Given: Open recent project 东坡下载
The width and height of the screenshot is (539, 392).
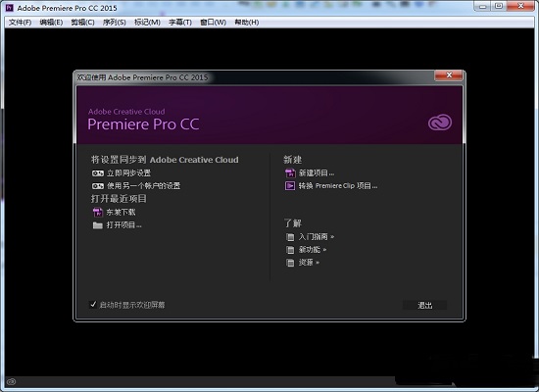Looking at the screenshot, I should click(121, 212).
